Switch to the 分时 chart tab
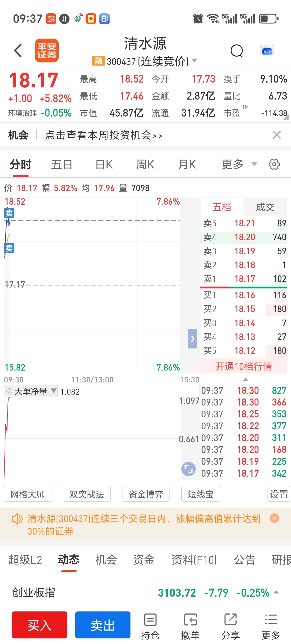 [x=21, y=164]
